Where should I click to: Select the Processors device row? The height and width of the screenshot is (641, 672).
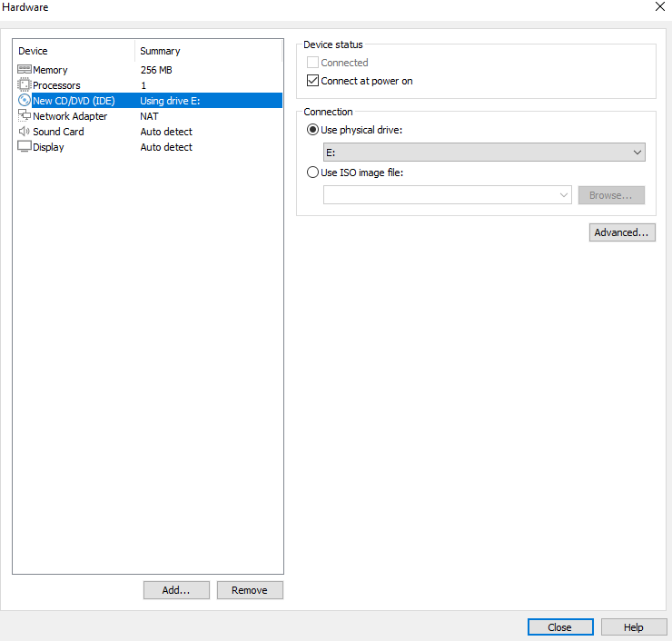tap(150, 84)
